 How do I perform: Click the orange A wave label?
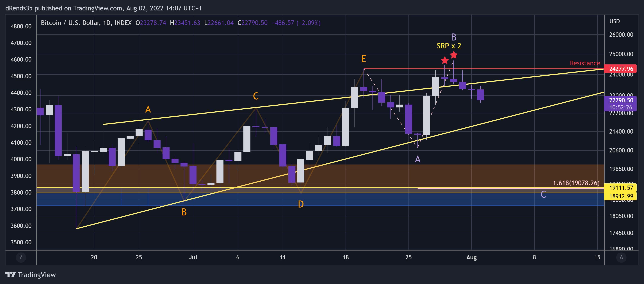[x=148, y=109]
